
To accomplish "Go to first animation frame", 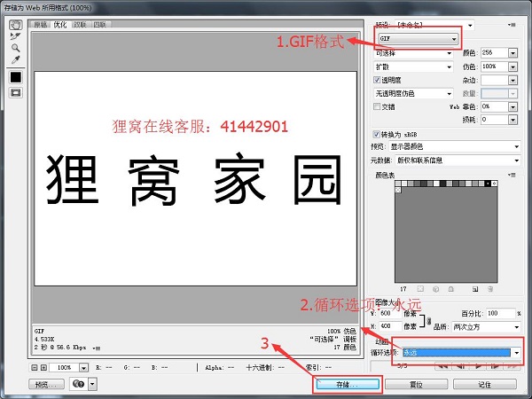I will [x=443, y=366].
